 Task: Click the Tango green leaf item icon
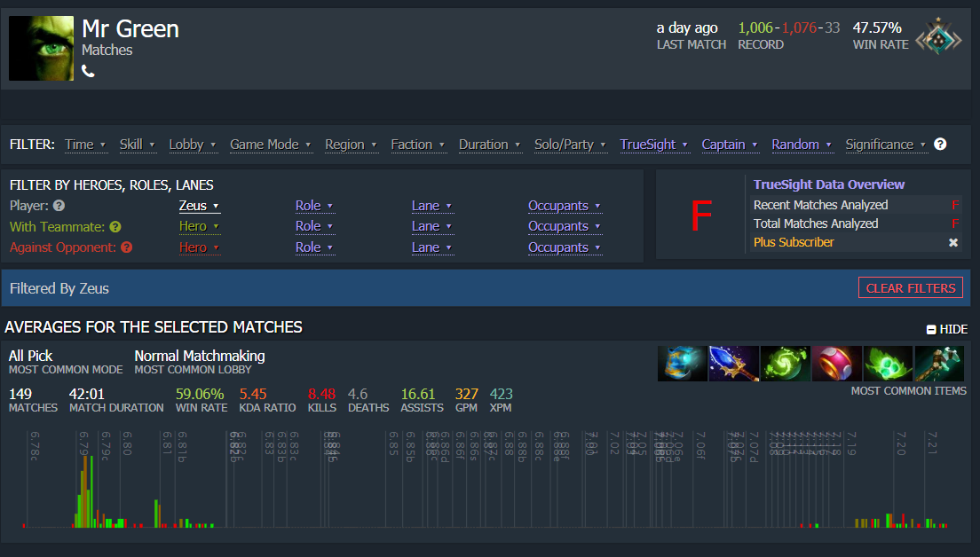888,364
